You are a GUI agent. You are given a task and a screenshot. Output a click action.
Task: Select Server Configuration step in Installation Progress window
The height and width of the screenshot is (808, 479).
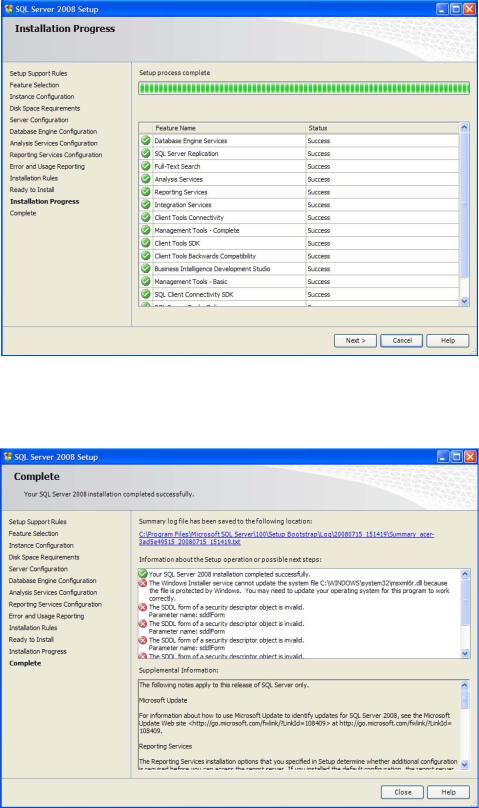coord(39,120)
